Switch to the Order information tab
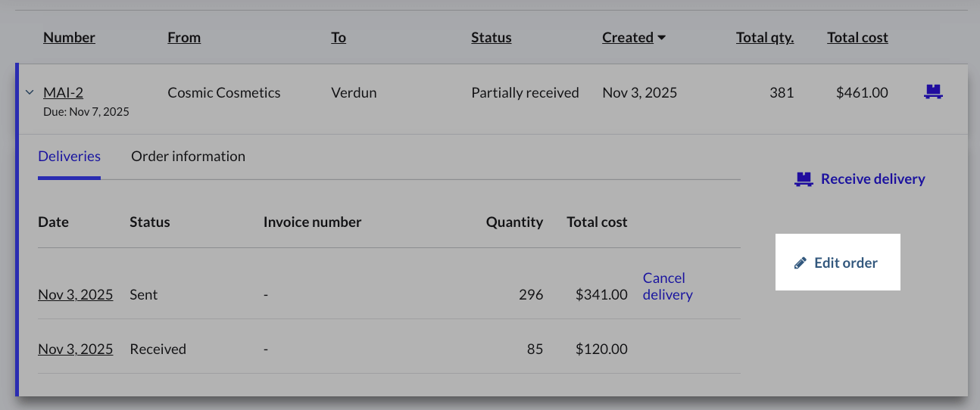The height and width of the screenshot is (410, 980). [188, 157]
